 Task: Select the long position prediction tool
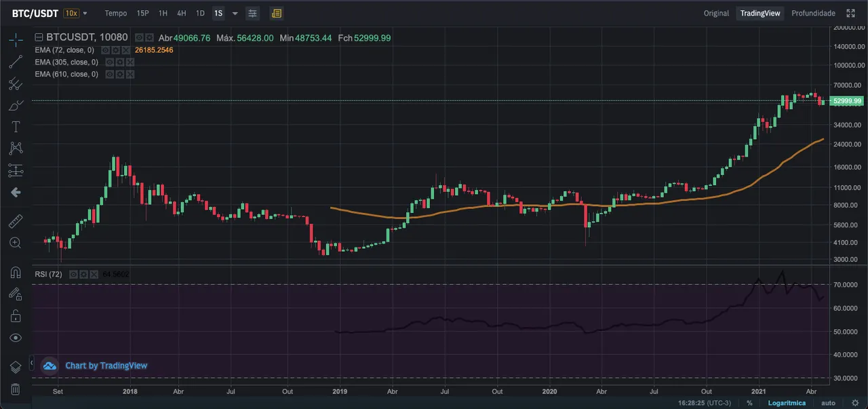click(x=16, y=170)
